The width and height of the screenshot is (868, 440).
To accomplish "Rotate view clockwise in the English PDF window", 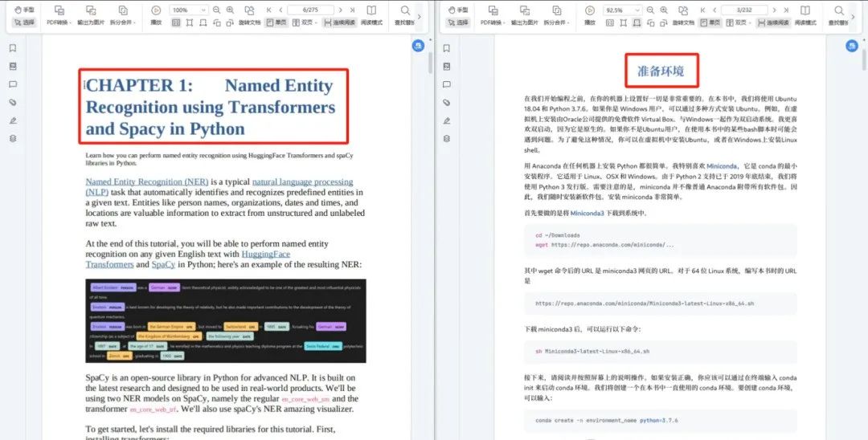I will pos(230,22).
